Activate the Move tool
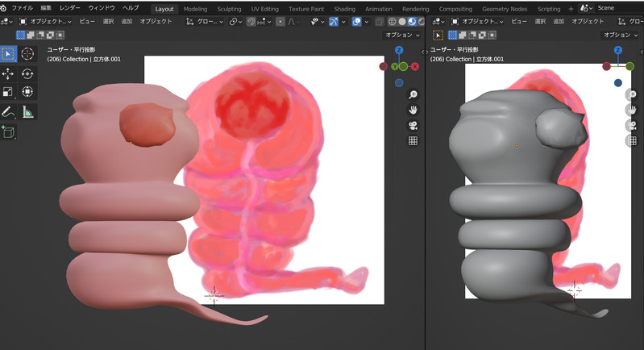This screenshot has width=644, height=350. (x=8, y=73)
